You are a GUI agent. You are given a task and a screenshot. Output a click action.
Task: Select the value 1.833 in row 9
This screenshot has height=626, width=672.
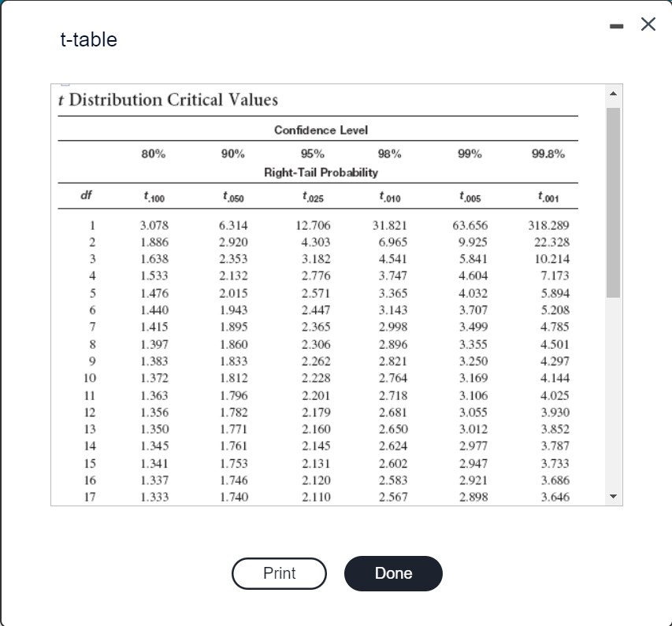pos(233,361)
